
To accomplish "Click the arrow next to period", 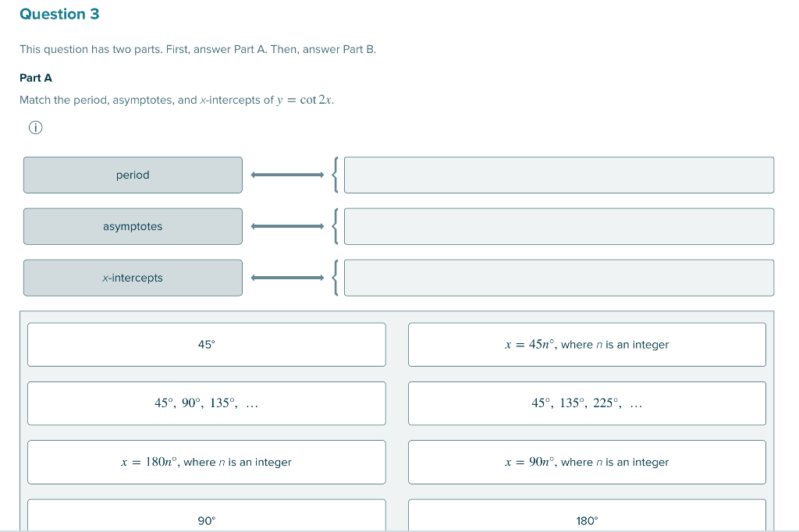I will click(287, 175).
